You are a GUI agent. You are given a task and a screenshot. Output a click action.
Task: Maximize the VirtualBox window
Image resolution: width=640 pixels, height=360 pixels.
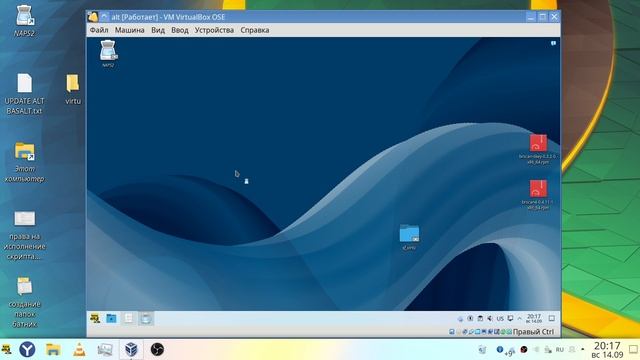point(542,17)
